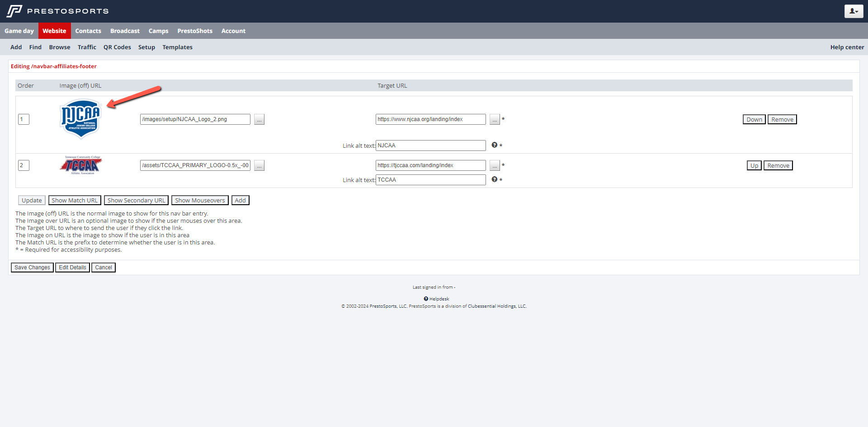The image size is (868, 427).
Task: Open the Setup submenu item
Action: point(146,47)
